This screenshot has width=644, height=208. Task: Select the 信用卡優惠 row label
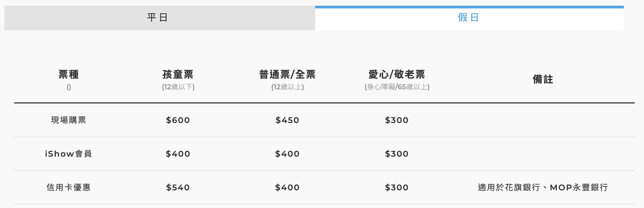[69, 187]
